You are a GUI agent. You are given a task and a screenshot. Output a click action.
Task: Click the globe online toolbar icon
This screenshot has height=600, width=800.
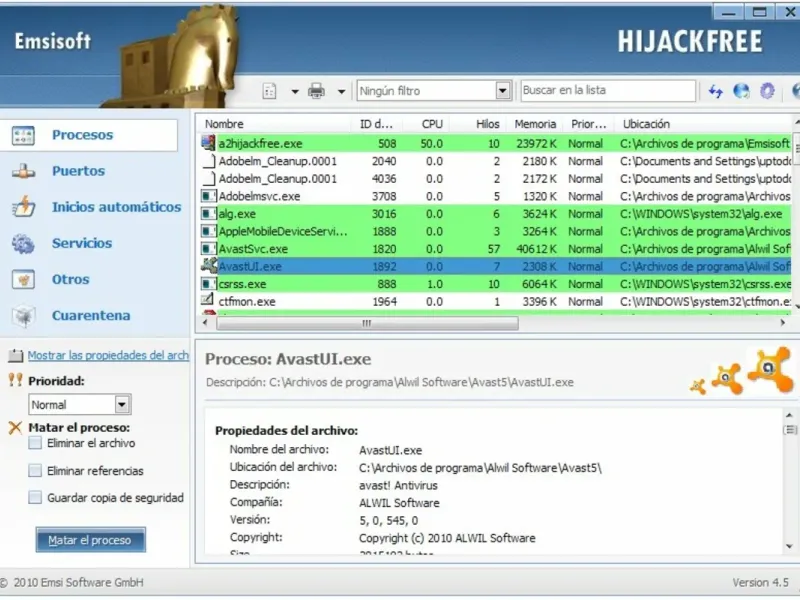point(741,91)
